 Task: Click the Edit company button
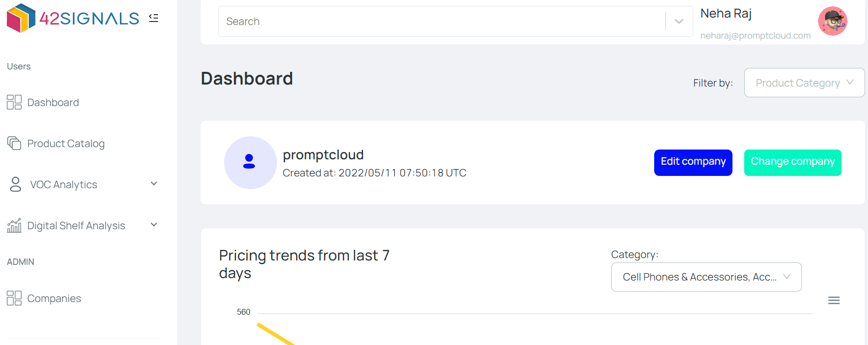pos(693,162)
